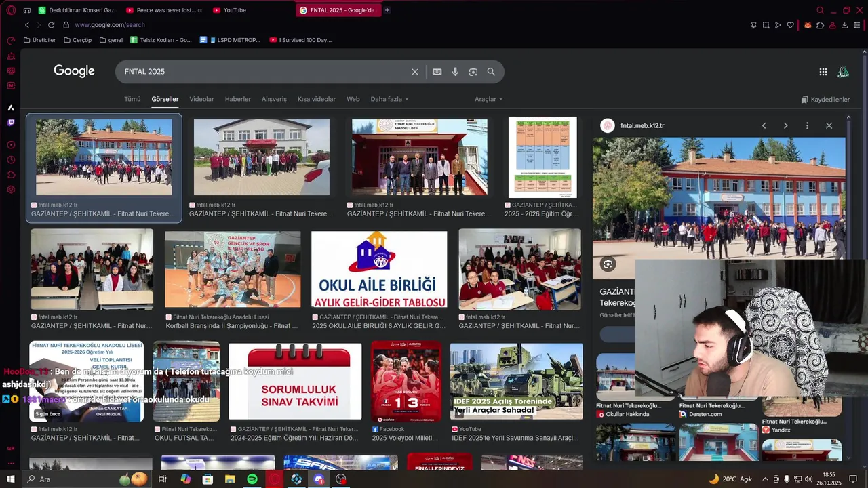Reload the current page
The width and height of the screenshot is (868, 488).
pyautogui.click(x=51, y=25)
